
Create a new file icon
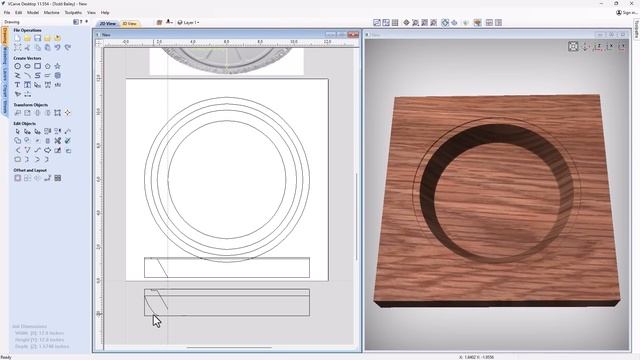click(x=17, y=38)
